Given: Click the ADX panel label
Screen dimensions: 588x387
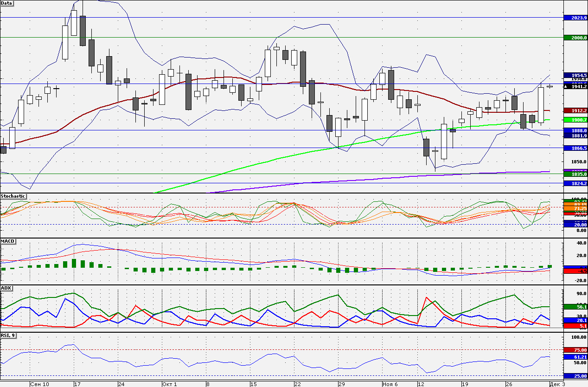Looking at the screenshot, I should pos(6,288).
